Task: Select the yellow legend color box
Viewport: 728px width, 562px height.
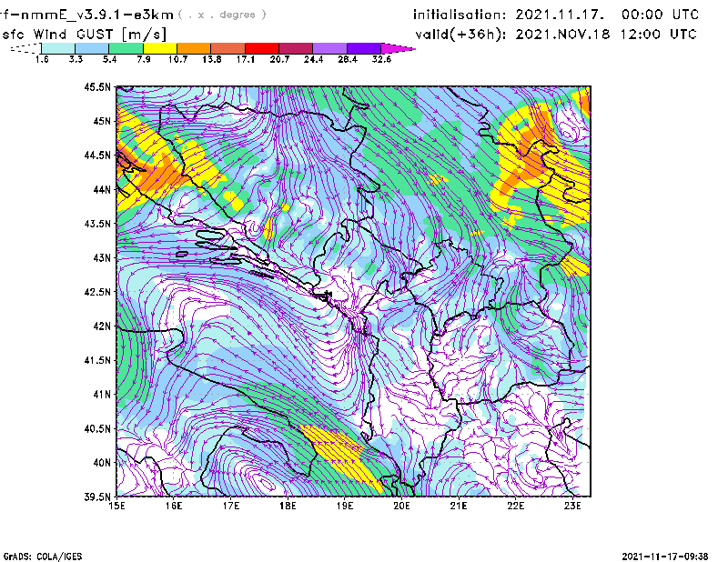Action: [160, 48]
